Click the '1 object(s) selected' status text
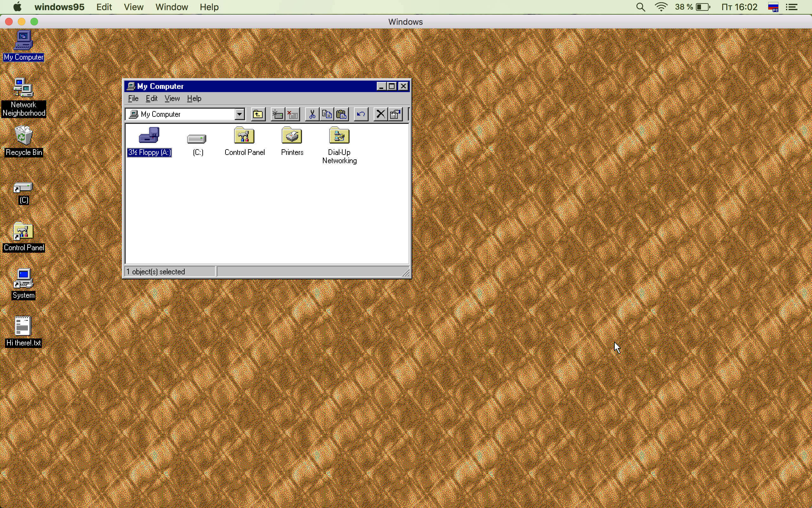This screenshot has width=812, height=508. pos(155,271)
